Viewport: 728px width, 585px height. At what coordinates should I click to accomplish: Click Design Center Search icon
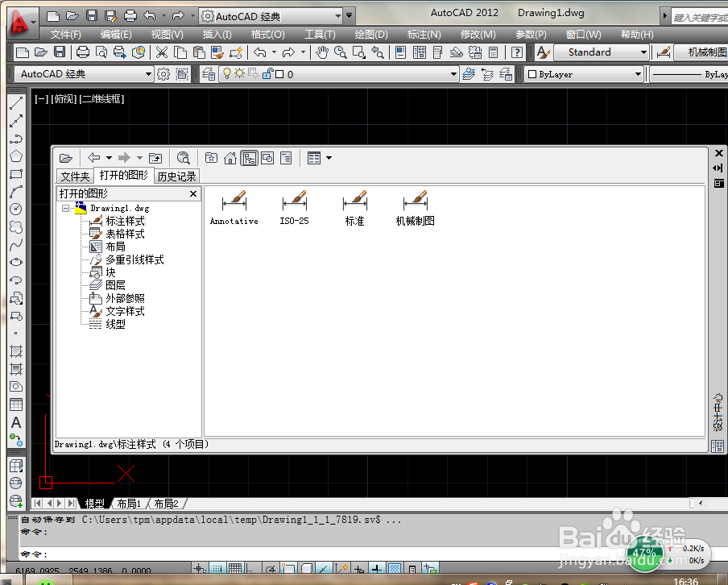point(184,159)
